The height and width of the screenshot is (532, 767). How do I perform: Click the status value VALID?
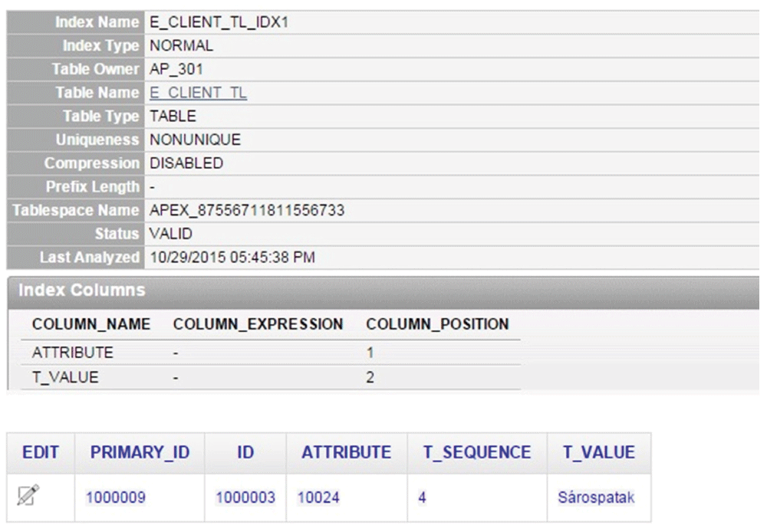171,234
